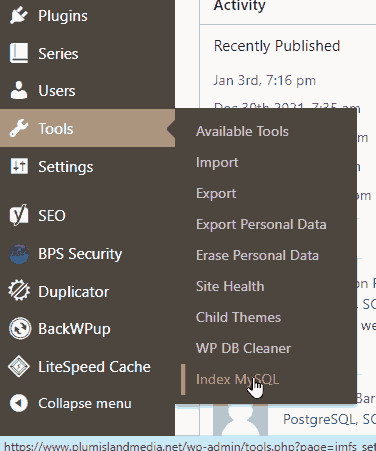This screenshot has width=376, height=451.
Task: Click the Duplicator gear icon
Action: click(19, 290)
